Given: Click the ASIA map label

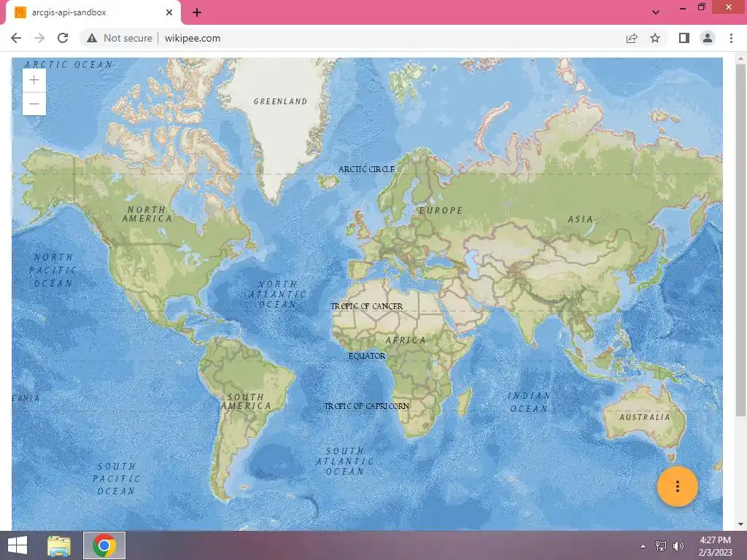Looking at the screenshot, I should pyautogui.click(x=580, y=219).
